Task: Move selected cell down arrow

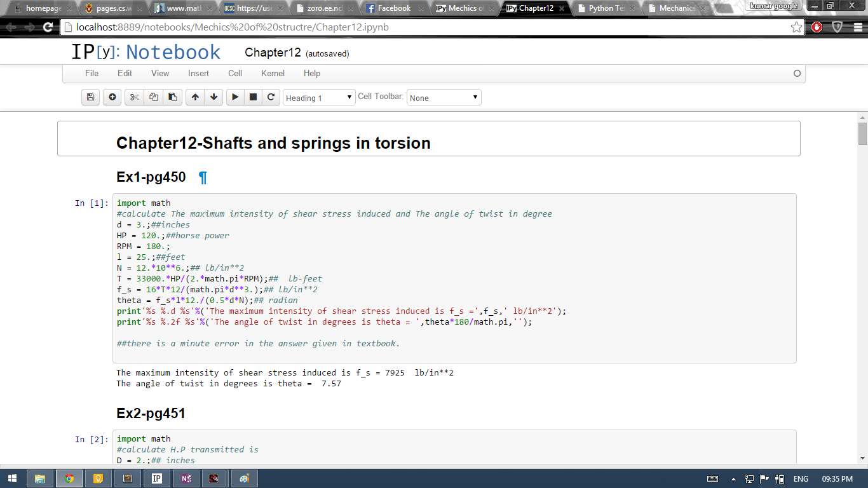Action: tap(214, 97)
